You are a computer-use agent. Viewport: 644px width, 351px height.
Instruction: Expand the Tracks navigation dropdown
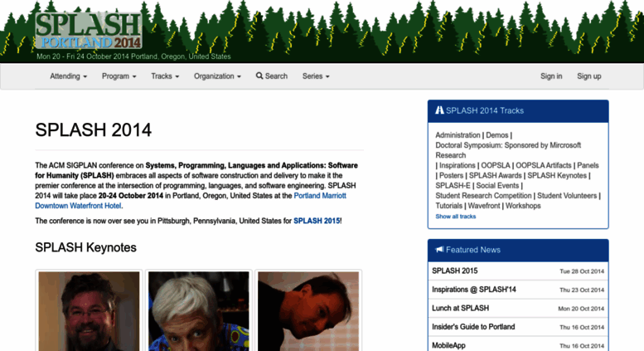pos(165,76)
